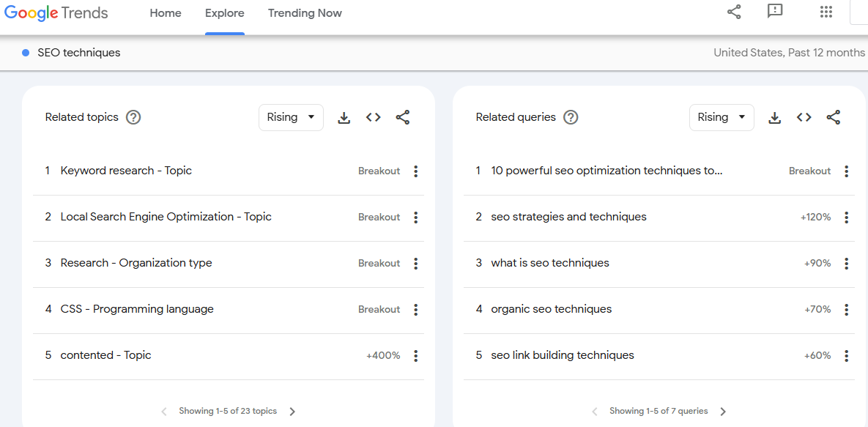Open Keyword research - Topic
Image resolution: width=868 pixels, height=427 pixels.
click(126, 171)
